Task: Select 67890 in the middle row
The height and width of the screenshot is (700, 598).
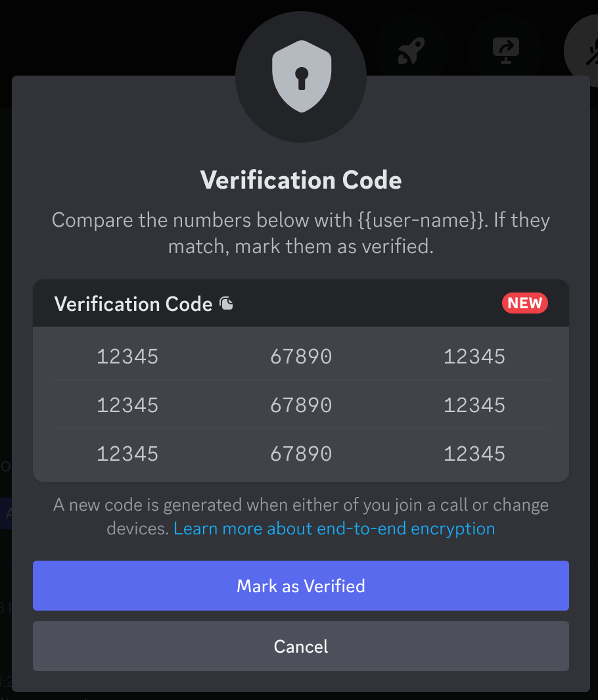Action: tap(301, 406)
